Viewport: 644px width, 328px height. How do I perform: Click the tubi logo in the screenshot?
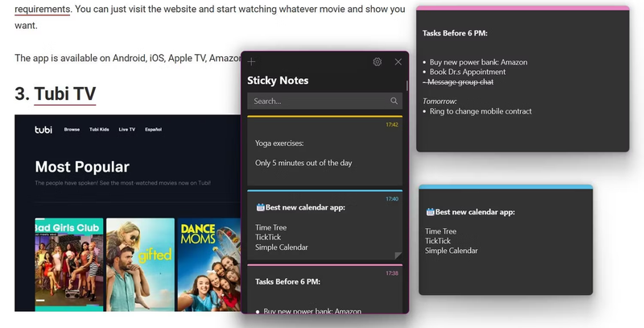point(43,130)
